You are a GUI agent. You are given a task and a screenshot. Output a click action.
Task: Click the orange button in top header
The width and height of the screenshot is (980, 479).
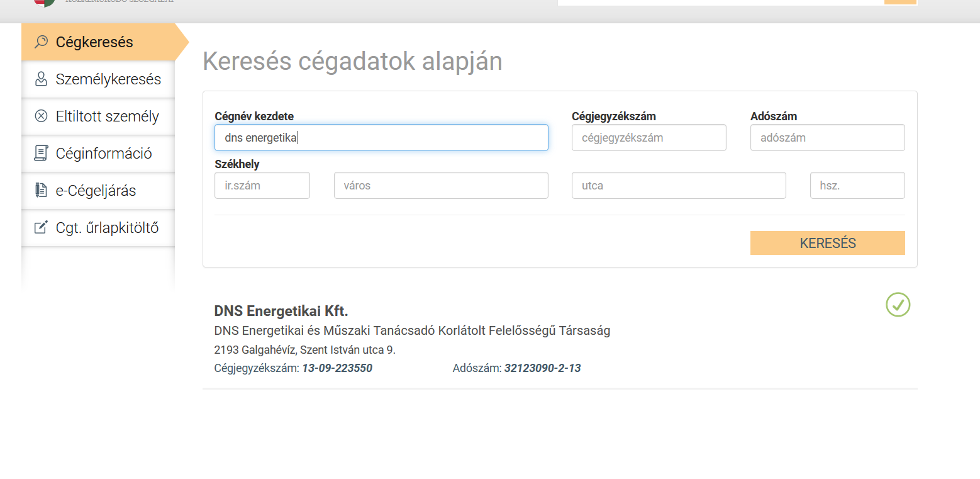[900, 2]
